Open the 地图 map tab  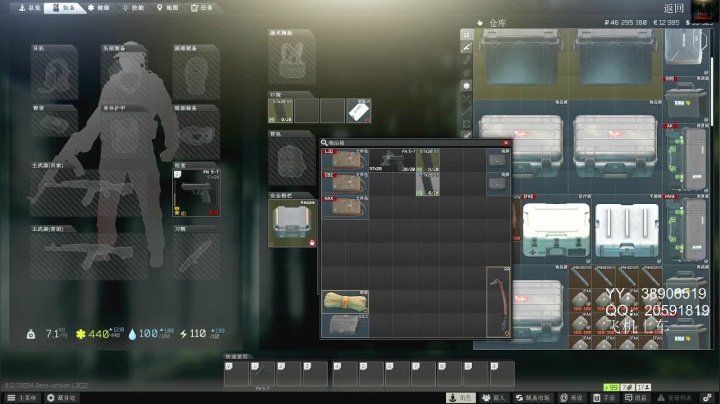pyautogui.click(x=168, y=8)
